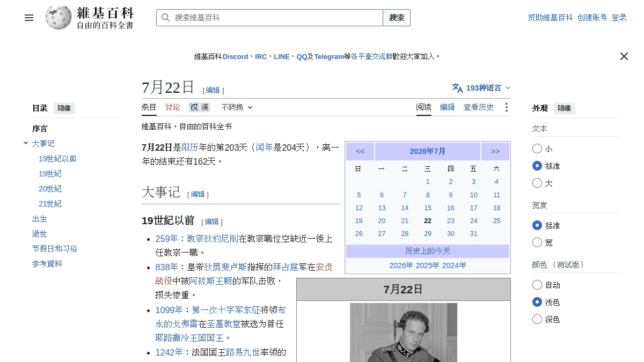The height and width of the screenshot is (362, 644).
Task: Open the QQ link in banner
Action: [x=302, y=56]
